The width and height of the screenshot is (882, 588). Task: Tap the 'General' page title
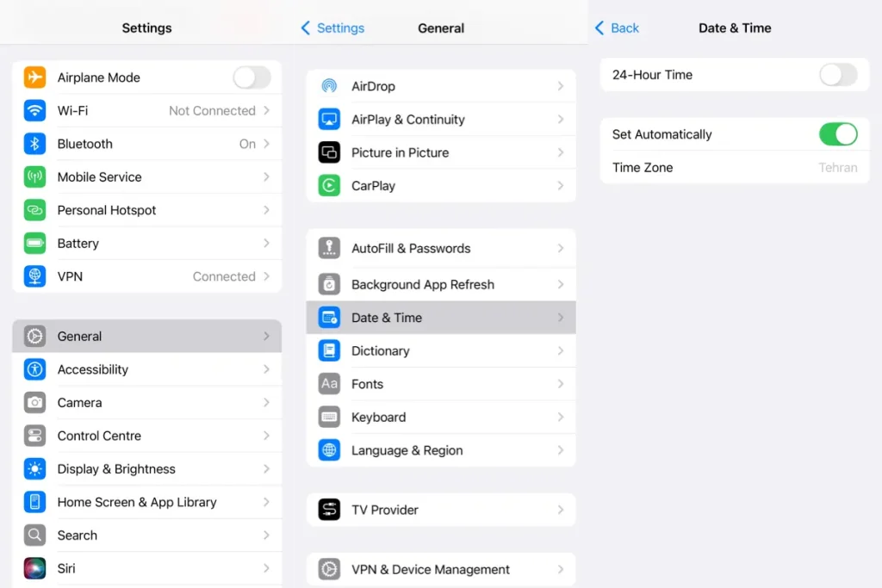[x=441, y=28]
